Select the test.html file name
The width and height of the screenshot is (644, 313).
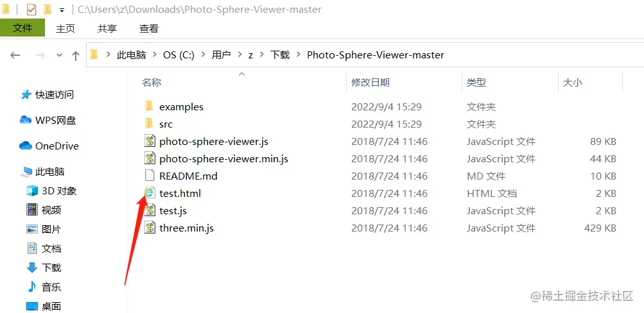[180, 193]
